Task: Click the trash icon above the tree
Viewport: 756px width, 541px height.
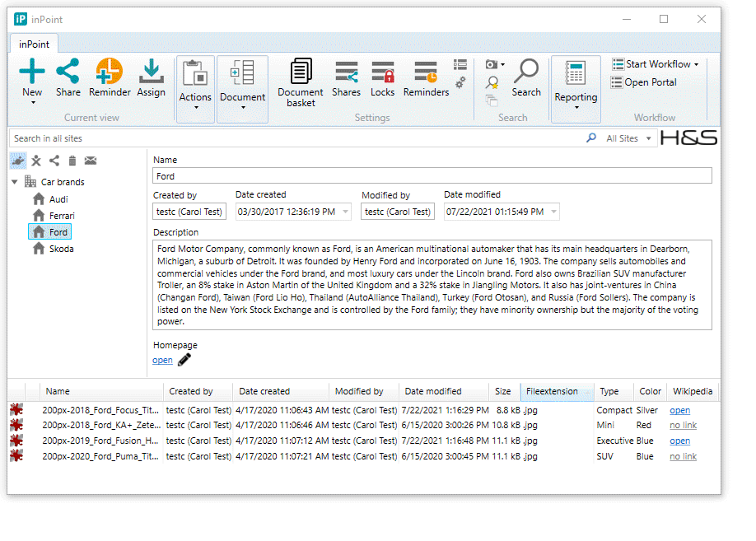Action: [x=72, y=161]
